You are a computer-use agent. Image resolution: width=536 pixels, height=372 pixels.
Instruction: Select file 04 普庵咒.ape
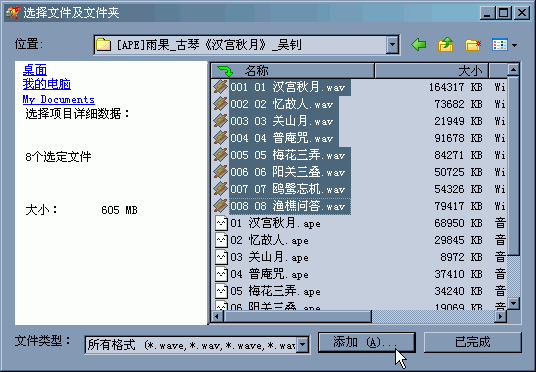(269, 274)
